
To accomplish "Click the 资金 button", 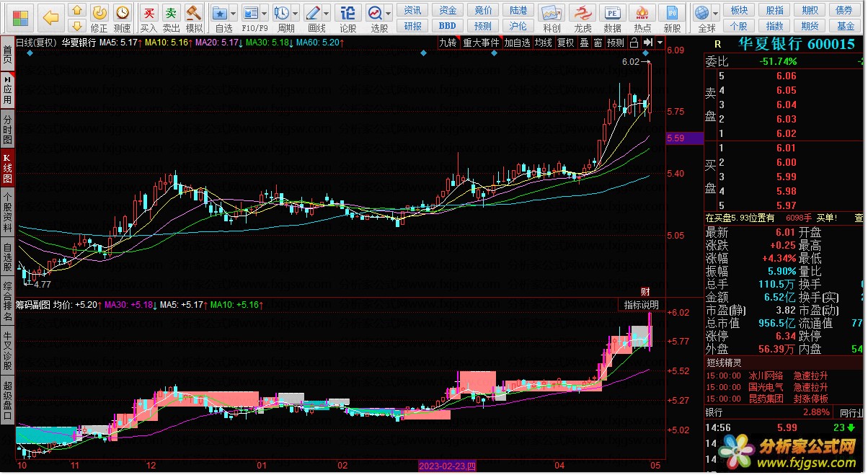I will [x=448, y=10].
